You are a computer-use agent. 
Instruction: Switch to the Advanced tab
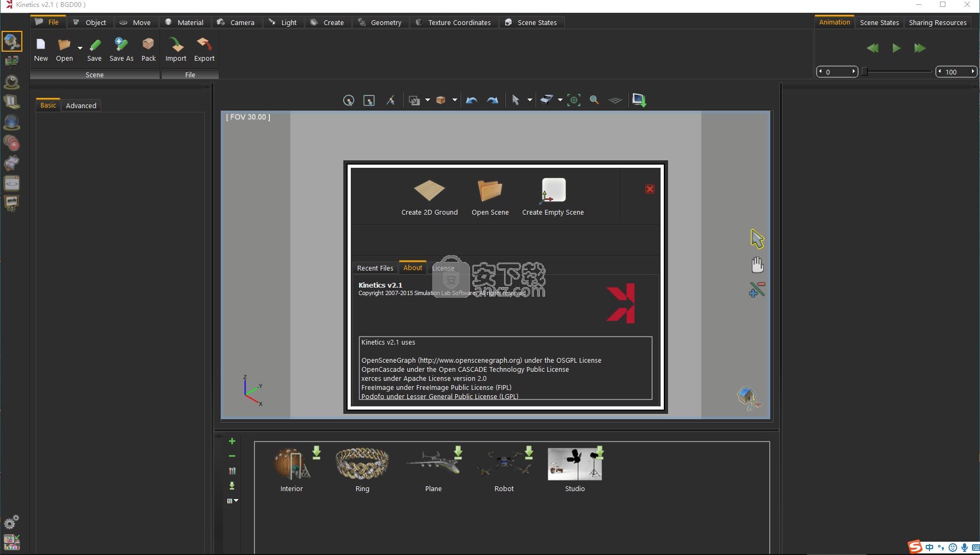click(81, 105)
